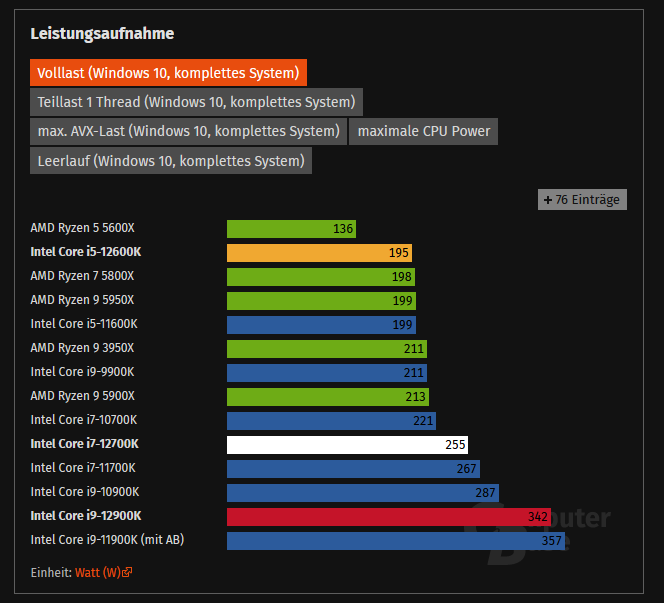Click the AMD Ryzen 7 5800X label
Image resolution: width=664 pixels, height=603 pixels.
click(x=82, y=276)
